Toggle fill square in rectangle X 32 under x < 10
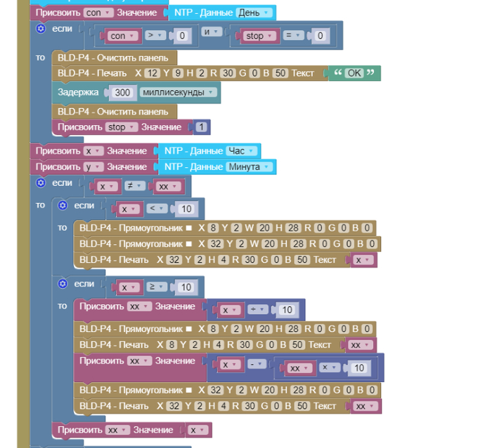This screenshot has width=492, height=448. tap(188, 244)
